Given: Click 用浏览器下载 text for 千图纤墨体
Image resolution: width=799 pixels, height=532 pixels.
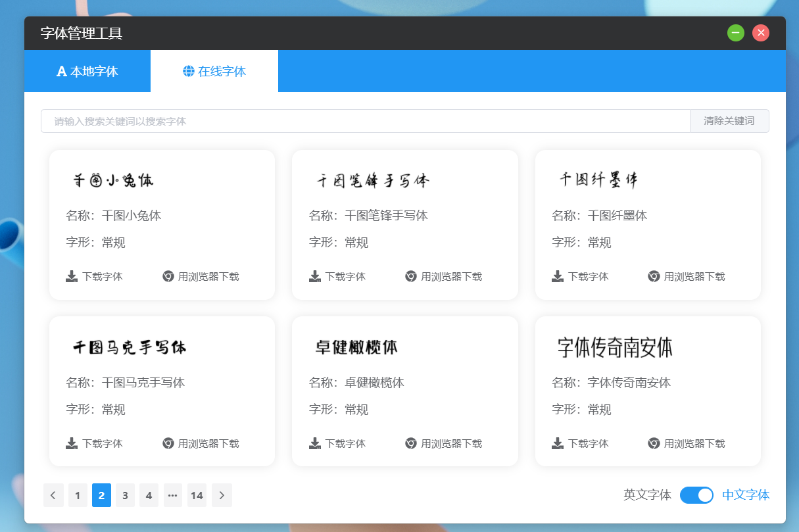Looking at the screenshot, I should pyautogui.click(x=694, y=276).
